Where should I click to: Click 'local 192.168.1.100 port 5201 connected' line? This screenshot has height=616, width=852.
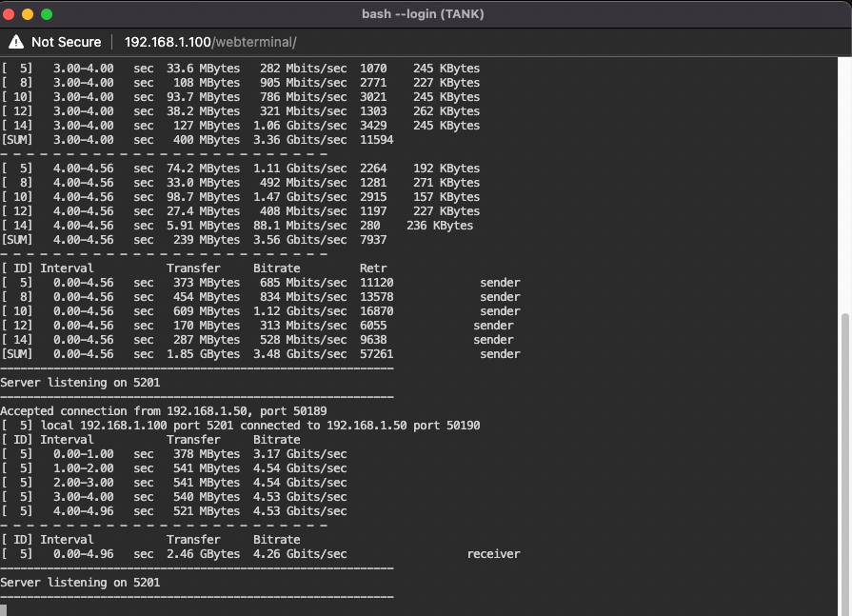point(240,426)
